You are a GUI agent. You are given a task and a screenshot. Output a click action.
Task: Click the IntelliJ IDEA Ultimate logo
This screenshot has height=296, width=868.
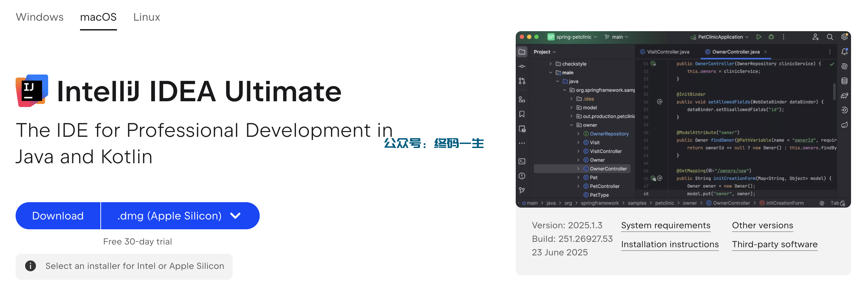[x=32, y=91]
